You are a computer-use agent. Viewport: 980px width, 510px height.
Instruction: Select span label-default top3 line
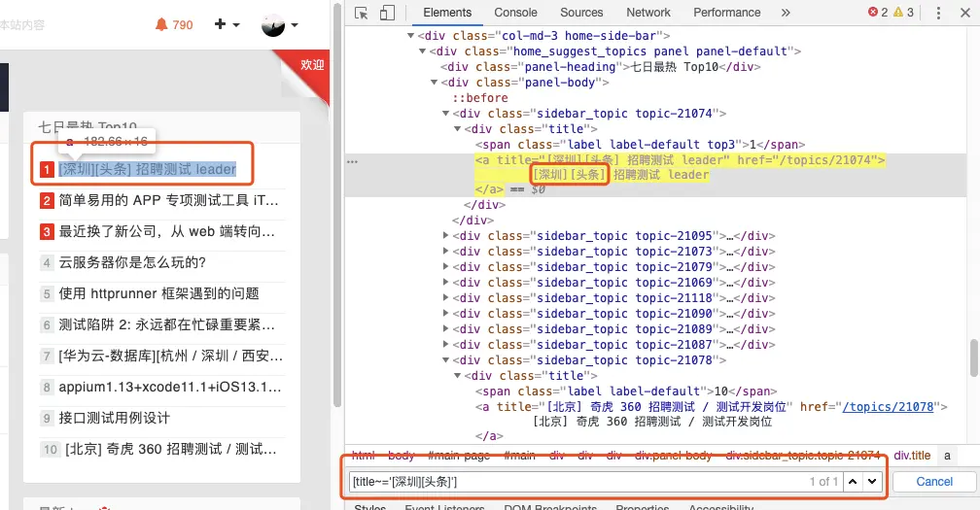pos(640,145)
